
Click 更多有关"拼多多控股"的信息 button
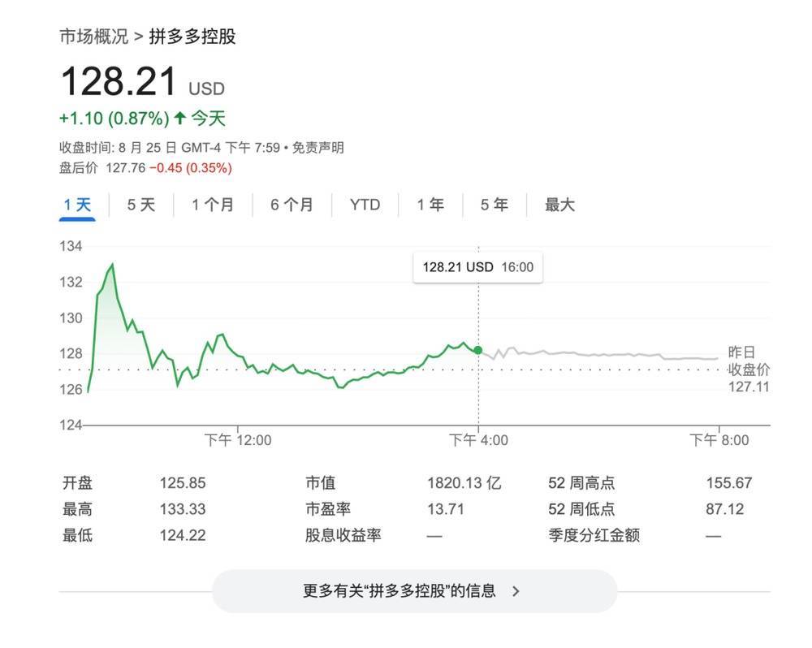(414, 591)
